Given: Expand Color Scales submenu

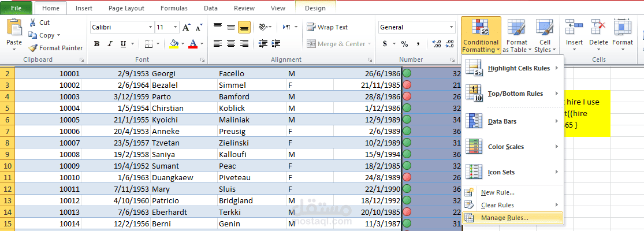Looking at the screenshot, I should (512, 147).
